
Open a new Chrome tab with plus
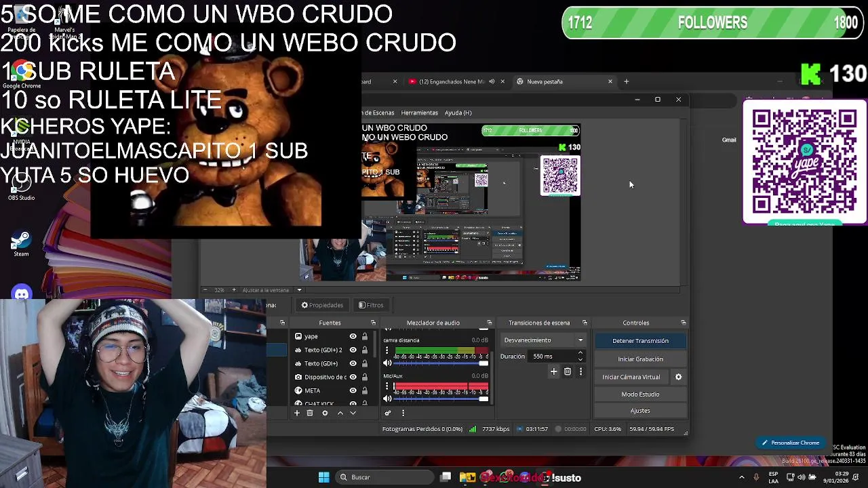pos(626,81)
